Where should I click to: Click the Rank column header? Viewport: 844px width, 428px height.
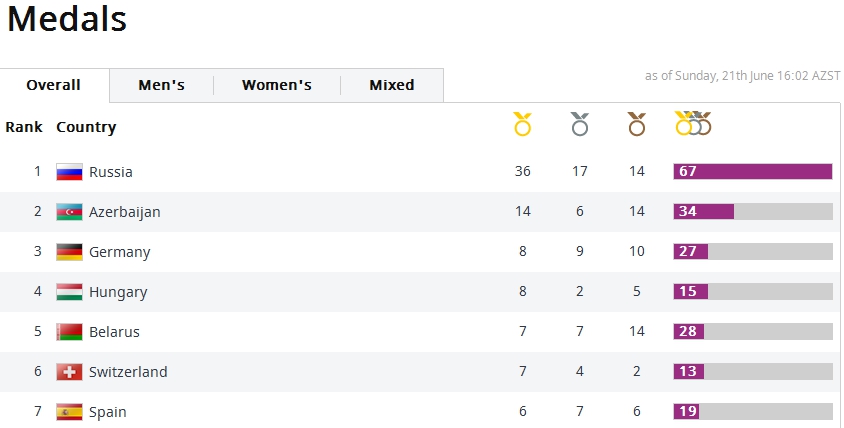24,127
